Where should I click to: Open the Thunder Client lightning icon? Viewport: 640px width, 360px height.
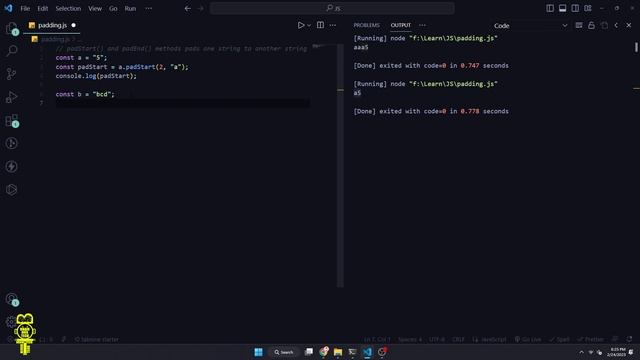click(11, 167)
